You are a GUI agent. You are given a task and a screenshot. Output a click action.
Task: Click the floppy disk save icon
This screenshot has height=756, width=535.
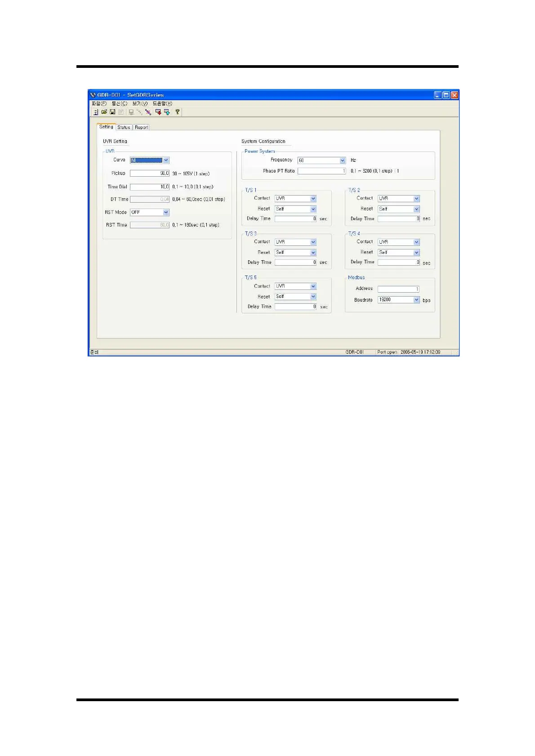tap(112, 112)
